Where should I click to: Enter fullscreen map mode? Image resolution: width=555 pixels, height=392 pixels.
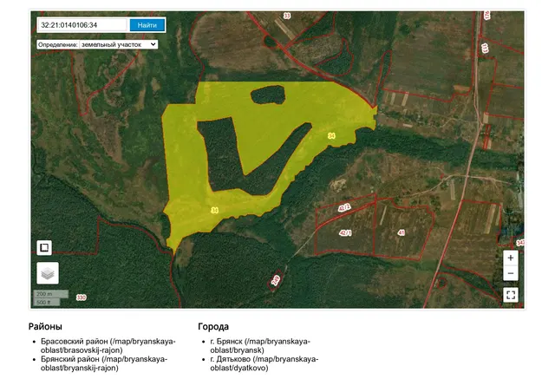click(511, 295)
